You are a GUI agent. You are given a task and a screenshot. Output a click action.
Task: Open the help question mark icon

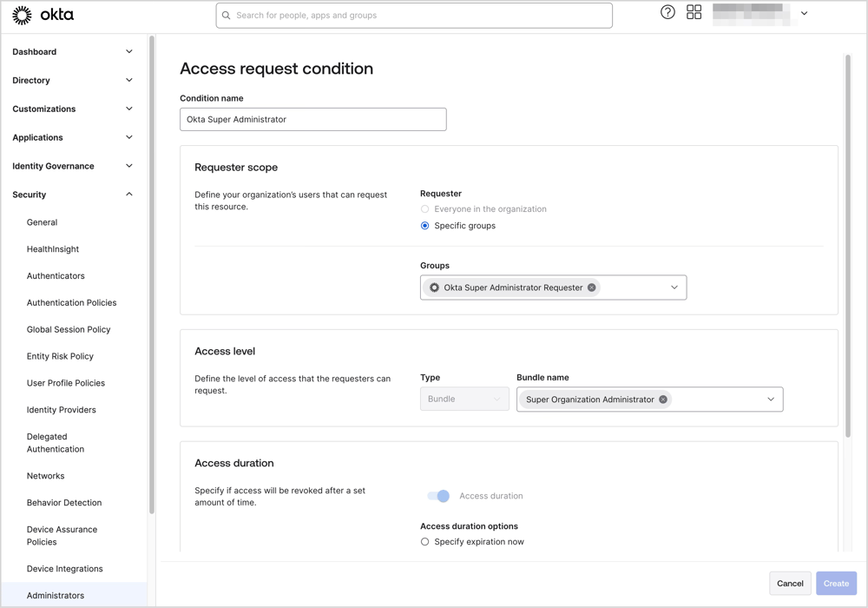click(667, 12)
